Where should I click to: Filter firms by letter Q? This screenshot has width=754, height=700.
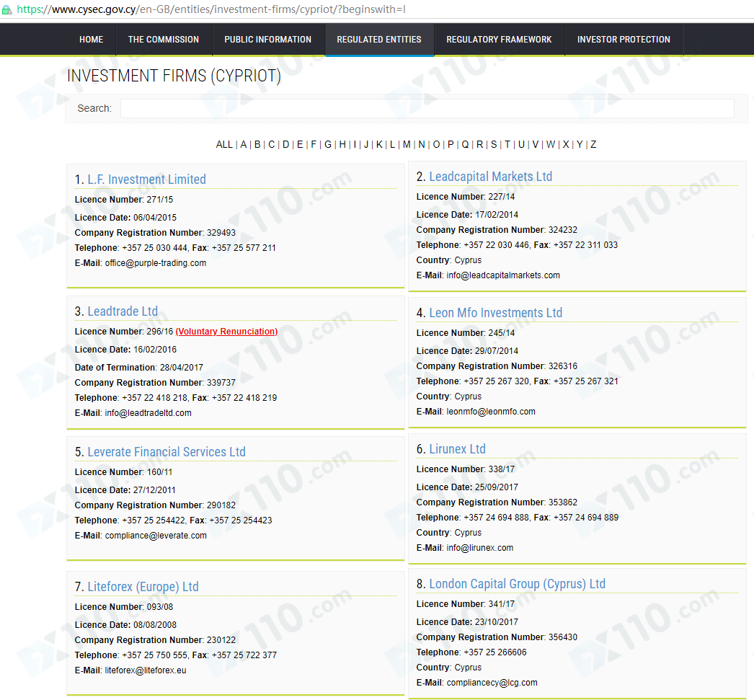click(465, 144)
